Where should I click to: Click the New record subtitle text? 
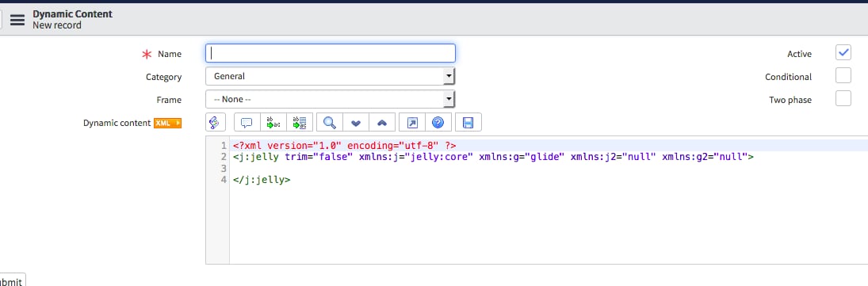pos(57,25)
